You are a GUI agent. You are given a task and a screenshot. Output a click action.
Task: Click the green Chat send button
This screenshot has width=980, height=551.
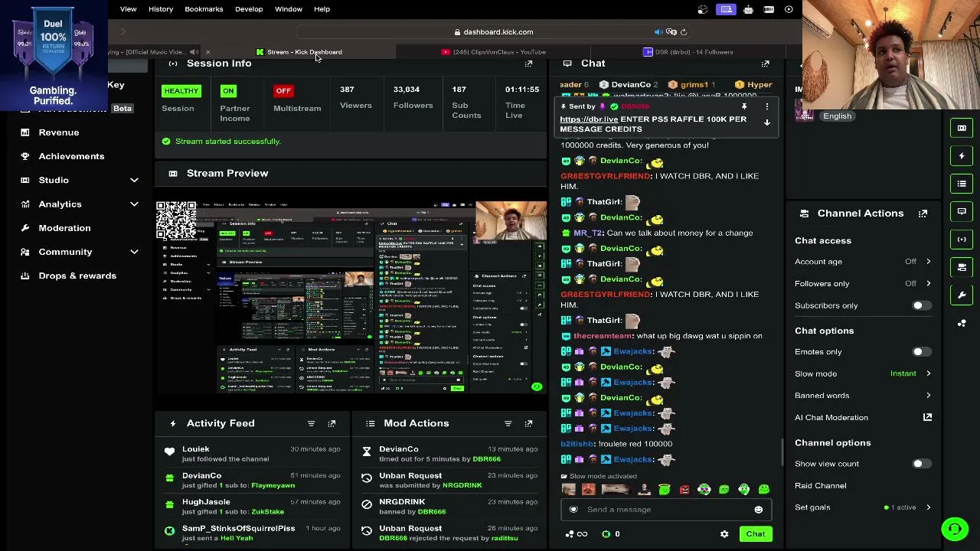click(x=756, y=534)
